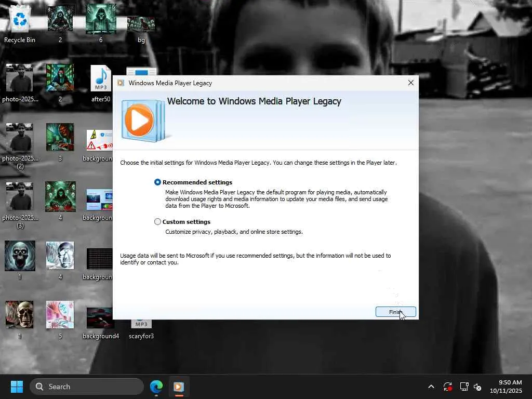Click the taskbar Search box

tap(87, 387)
